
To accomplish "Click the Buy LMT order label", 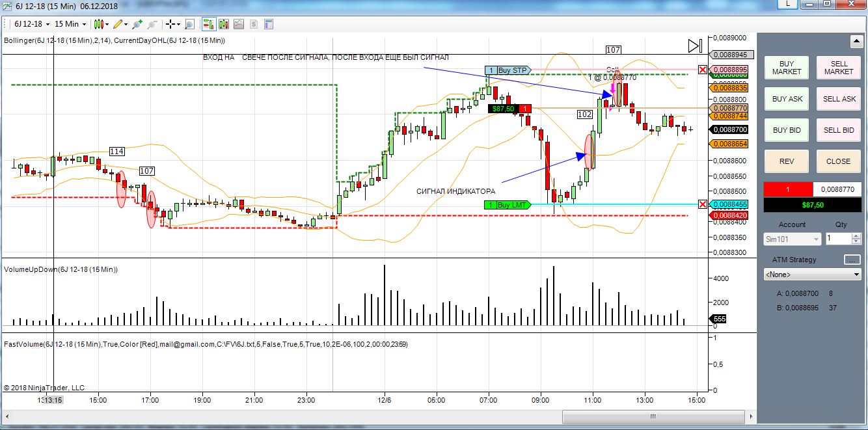I will point(508,205).
